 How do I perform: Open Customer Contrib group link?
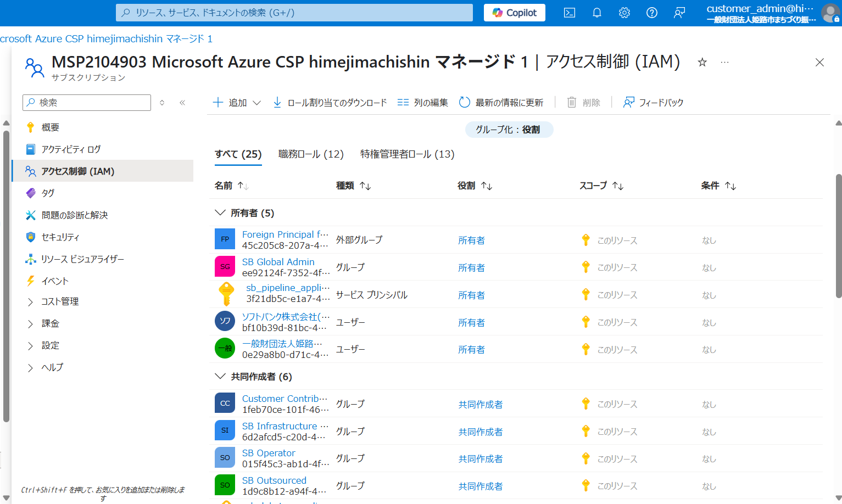[285, 399]
